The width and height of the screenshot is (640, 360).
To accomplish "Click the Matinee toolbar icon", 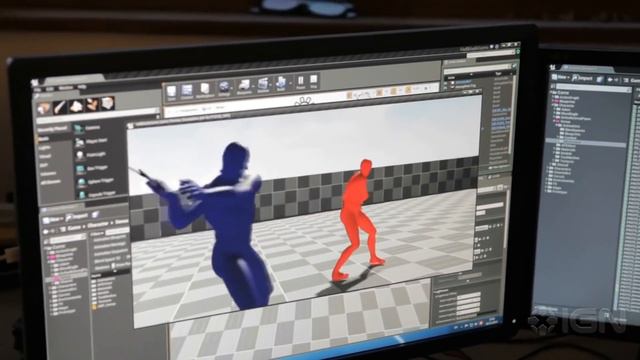I will point(263,85).
